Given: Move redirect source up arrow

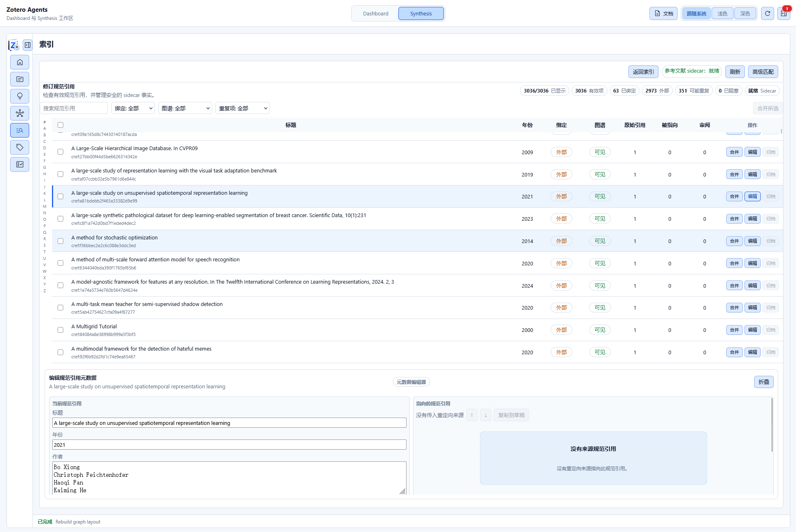Looking at the screenshot, I should (x=472, y=415).
